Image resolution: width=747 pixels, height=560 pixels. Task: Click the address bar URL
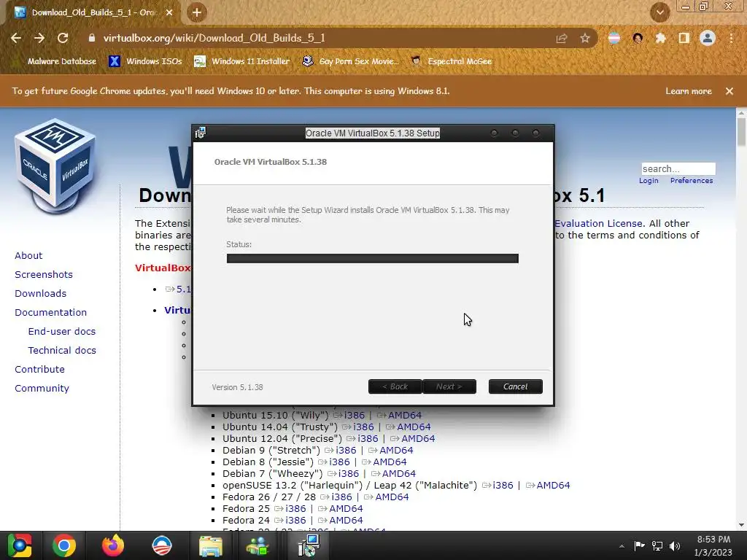coord(214,38)
